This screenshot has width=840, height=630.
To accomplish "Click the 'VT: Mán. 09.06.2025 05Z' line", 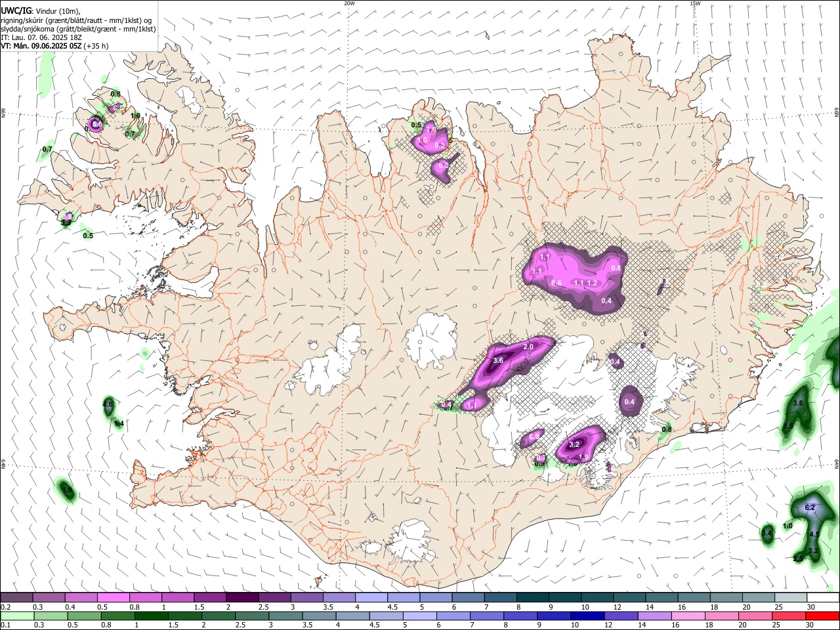I will pos(41,46).
